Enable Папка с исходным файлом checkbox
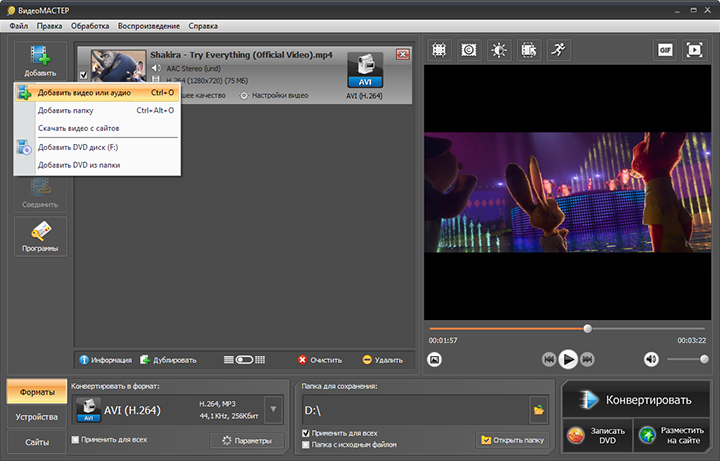This screenshot has height=461, width=720. (x=306, y=445)
